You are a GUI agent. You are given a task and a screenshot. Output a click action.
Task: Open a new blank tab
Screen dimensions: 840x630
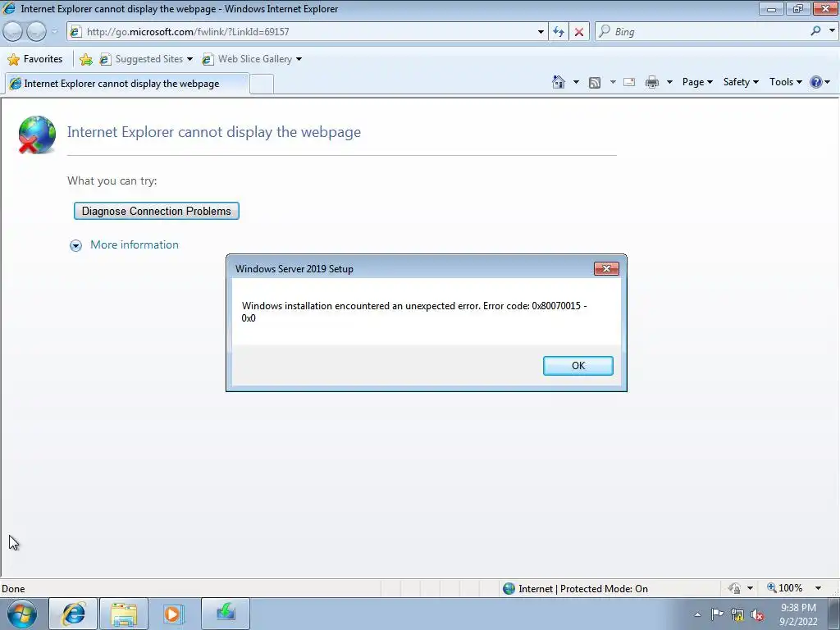[262, 84]
